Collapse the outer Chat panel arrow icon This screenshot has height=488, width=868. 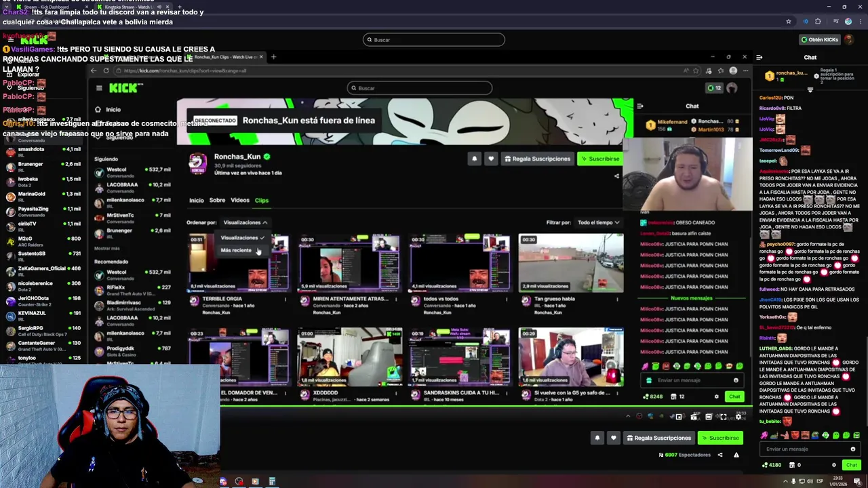click(x=759, y=57)
